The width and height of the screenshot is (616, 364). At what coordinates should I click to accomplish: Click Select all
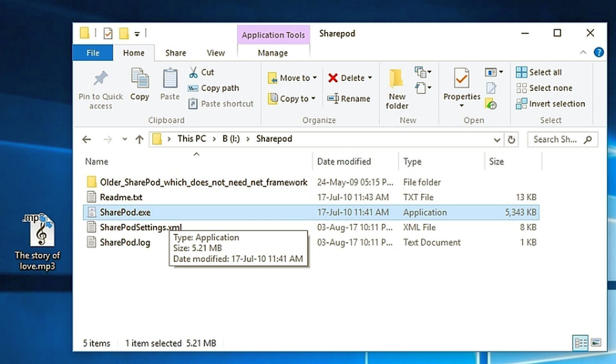pyautogui.click(x=539, y=72)
